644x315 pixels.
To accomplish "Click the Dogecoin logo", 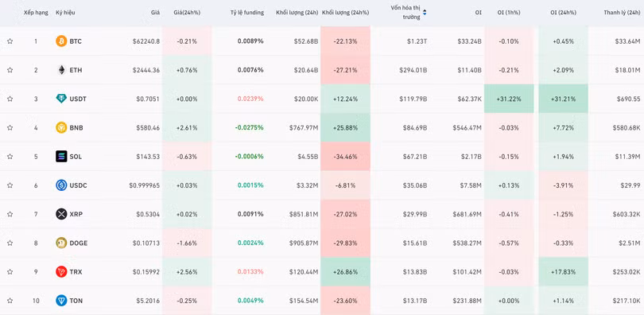I will point(61,243).
